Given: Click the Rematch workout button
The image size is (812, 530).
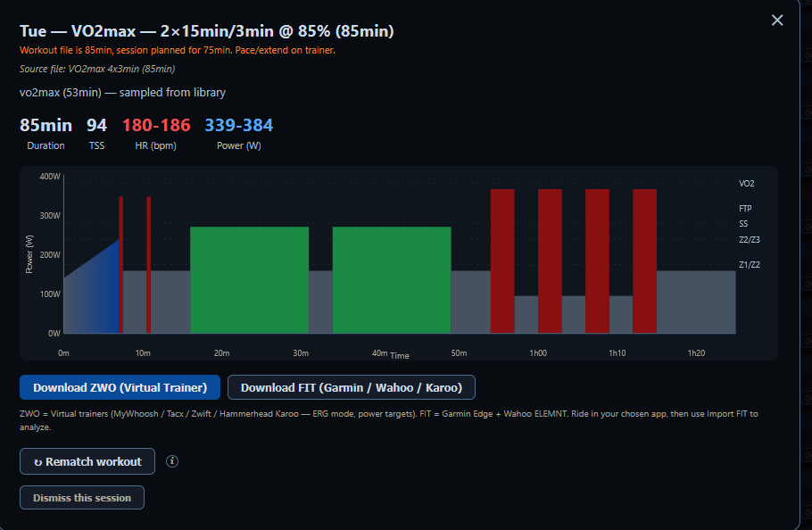Looking at the screenshot, I should pyautogui.click(x=87, y=461).
